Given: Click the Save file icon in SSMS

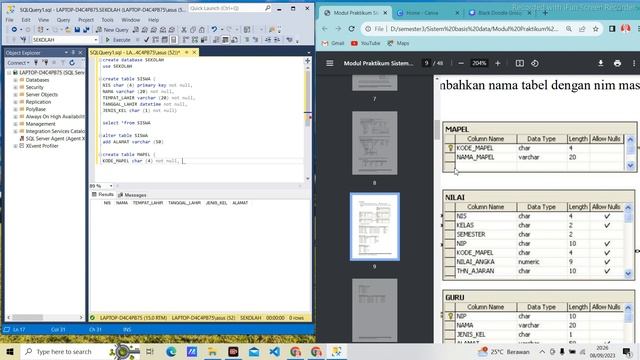Looking at the screenshot, I should tap(77, 30).
